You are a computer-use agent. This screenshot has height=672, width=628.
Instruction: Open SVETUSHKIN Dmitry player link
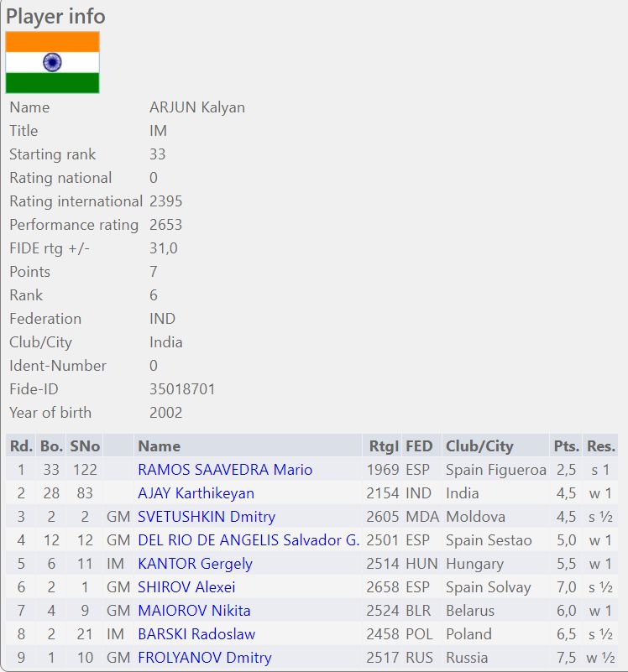click(x=207, y=517)
